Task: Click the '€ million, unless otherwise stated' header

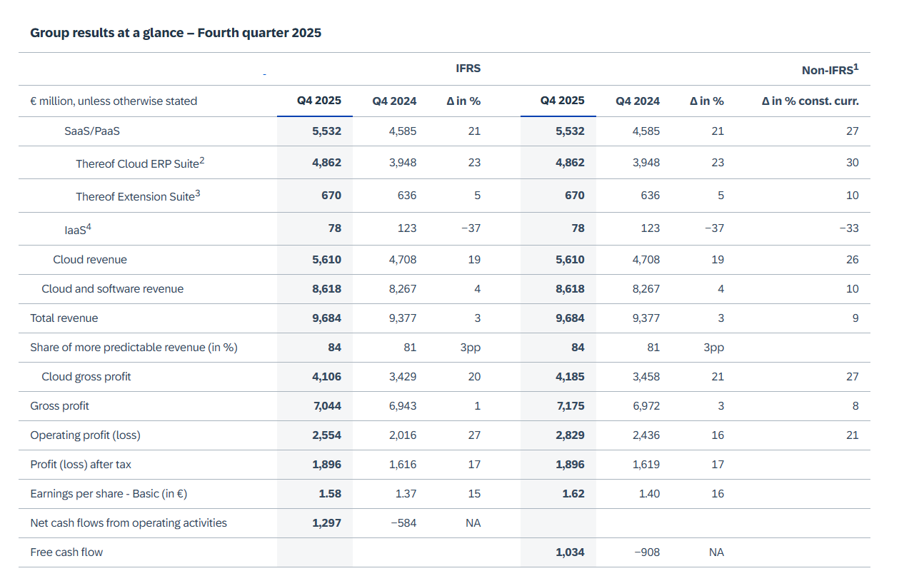Action: tap(114, 101)
